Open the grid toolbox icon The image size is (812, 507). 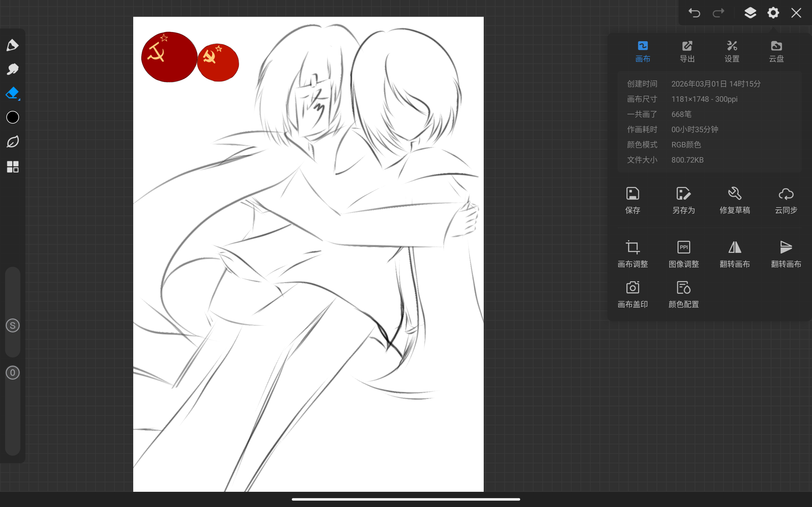click(x=12, y=167)
